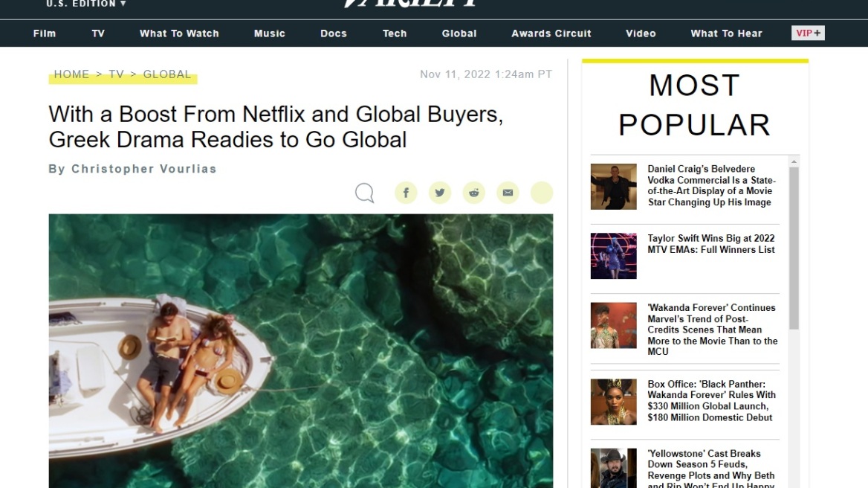The width and height of the screenshot is (868, 488).
Task: Expand the U.S. Edition dropdown
Action: 85,4
